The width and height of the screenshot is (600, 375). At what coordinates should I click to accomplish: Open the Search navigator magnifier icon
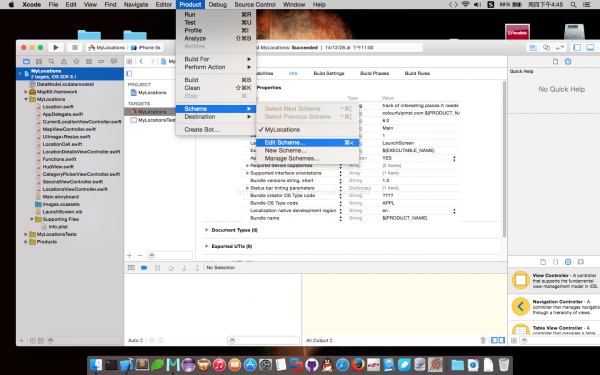(x=51, y=61)
